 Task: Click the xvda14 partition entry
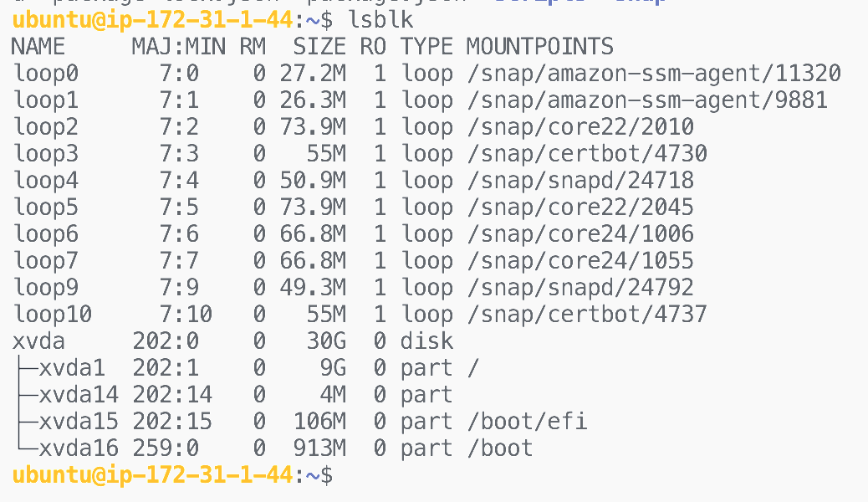click(x=79, y=395)
